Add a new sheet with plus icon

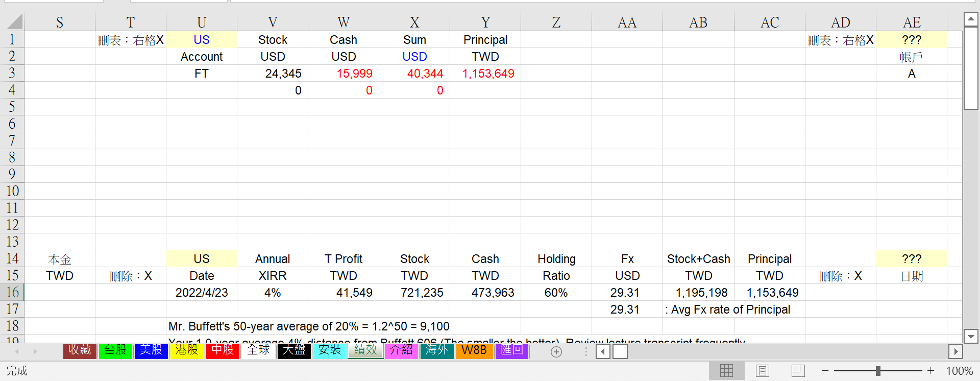(x=556, y=351)
